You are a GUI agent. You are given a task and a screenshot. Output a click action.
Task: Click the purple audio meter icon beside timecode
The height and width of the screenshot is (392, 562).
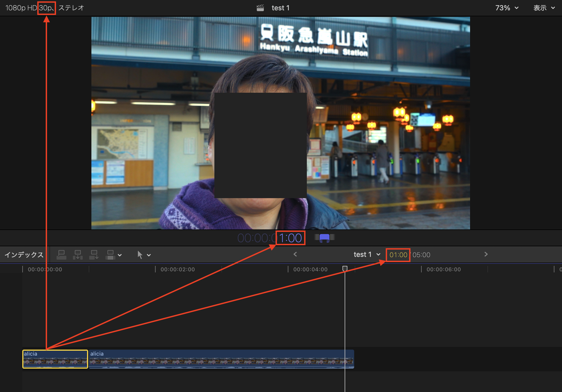click(x=324, y=238)
